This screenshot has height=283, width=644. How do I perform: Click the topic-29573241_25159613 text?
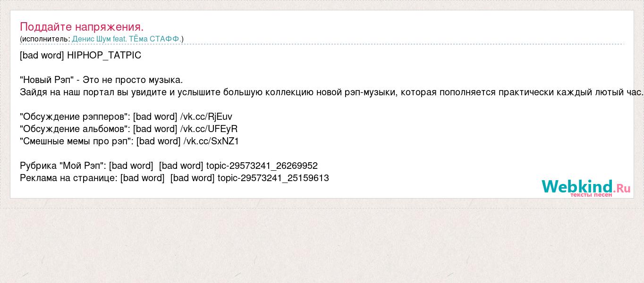(273, 178)
